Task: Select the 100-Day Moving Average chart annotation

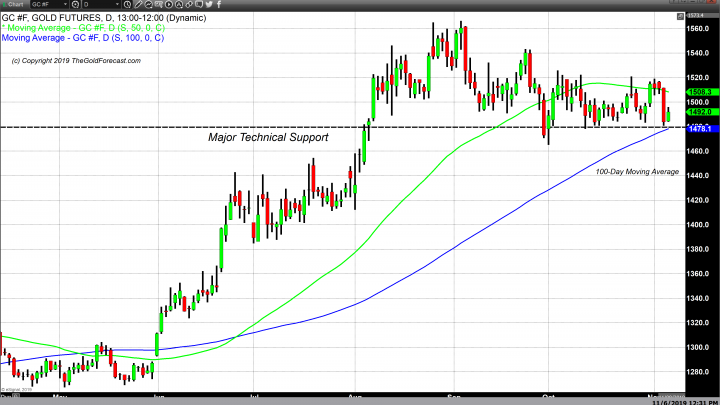Action: tap(637, 172)
